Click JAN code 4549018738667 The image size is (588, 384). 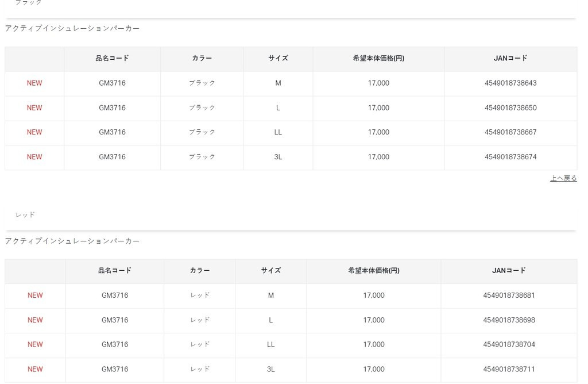coord(510,132)
